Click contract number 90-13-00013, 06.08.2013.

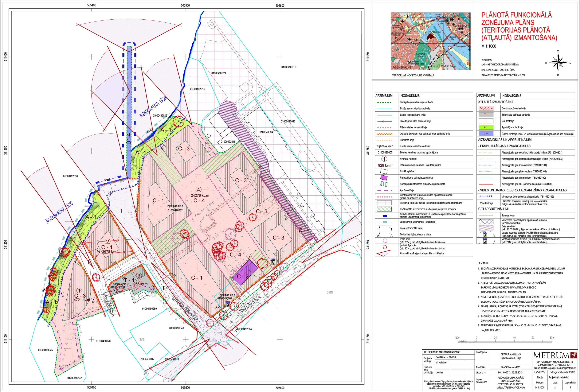511,372
